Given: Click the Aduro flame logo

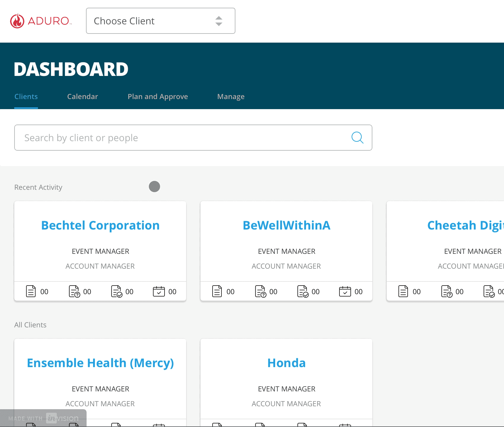Looking at the screenshot, I should pos(17,21).
